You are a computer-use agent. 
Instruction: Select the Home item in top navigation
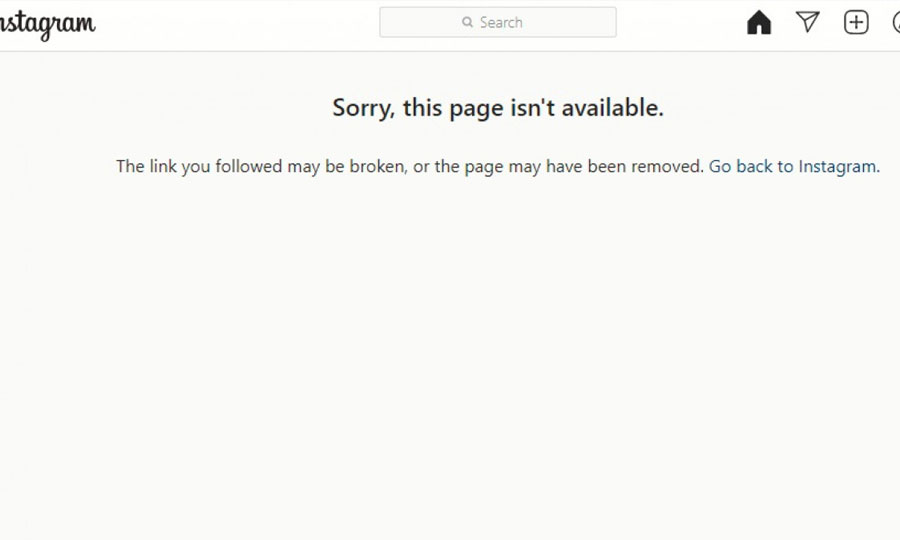pos(759,22)
